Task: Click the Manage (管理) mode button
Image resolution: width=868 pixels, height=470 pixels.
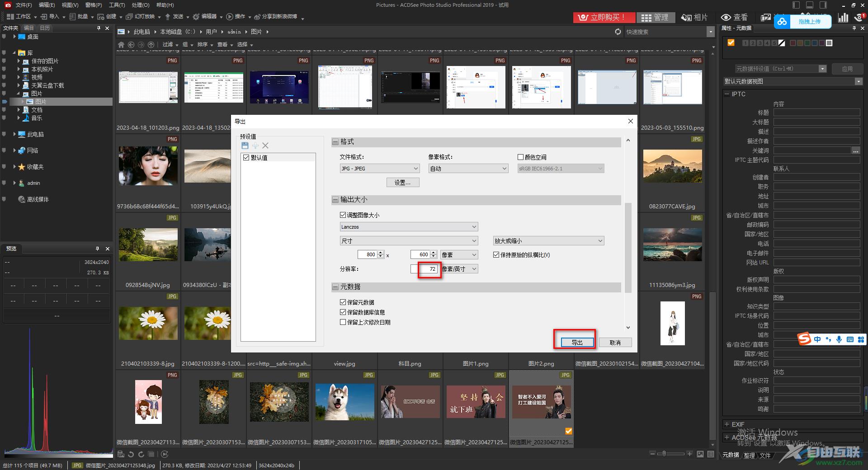Action: tap(656, 17)
